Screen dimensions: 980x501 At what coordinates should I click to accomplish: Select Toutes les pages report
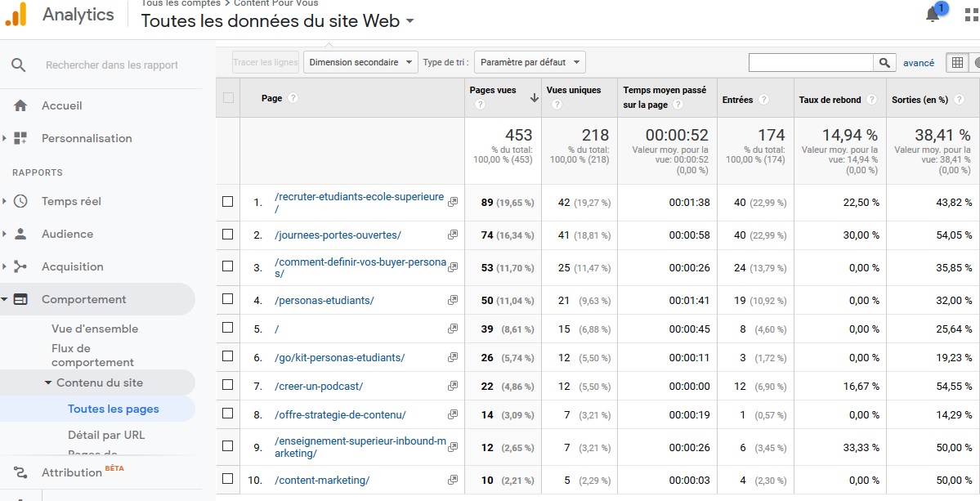[x=113, y=409]
